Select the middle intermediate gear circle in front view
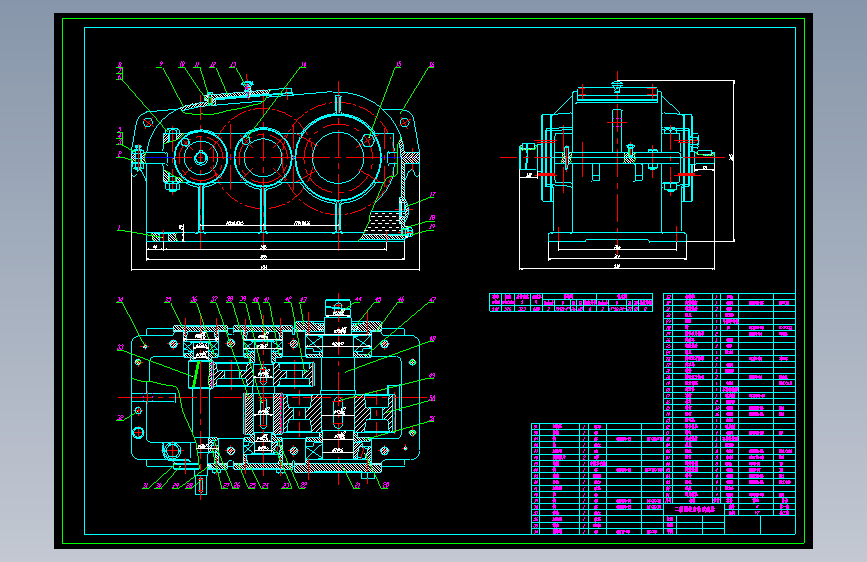867x562 pixels. coord(263,158)
